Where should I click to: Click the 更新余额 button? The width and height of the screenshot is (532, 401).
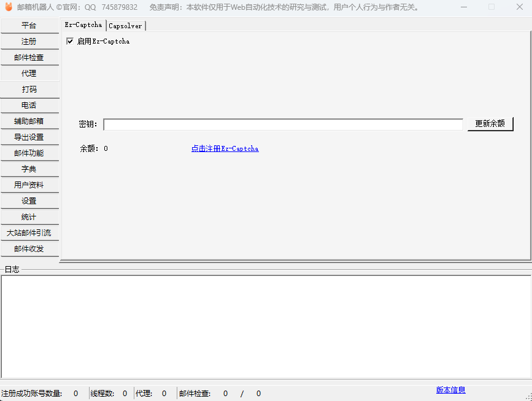490,124
